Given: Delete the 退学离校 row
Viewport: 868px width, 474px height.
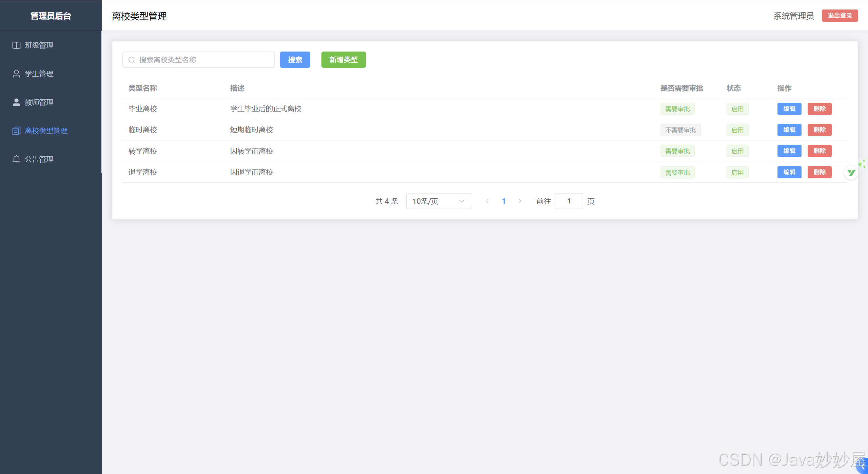Looking at the screenshot, I should [x=820, y=172].
